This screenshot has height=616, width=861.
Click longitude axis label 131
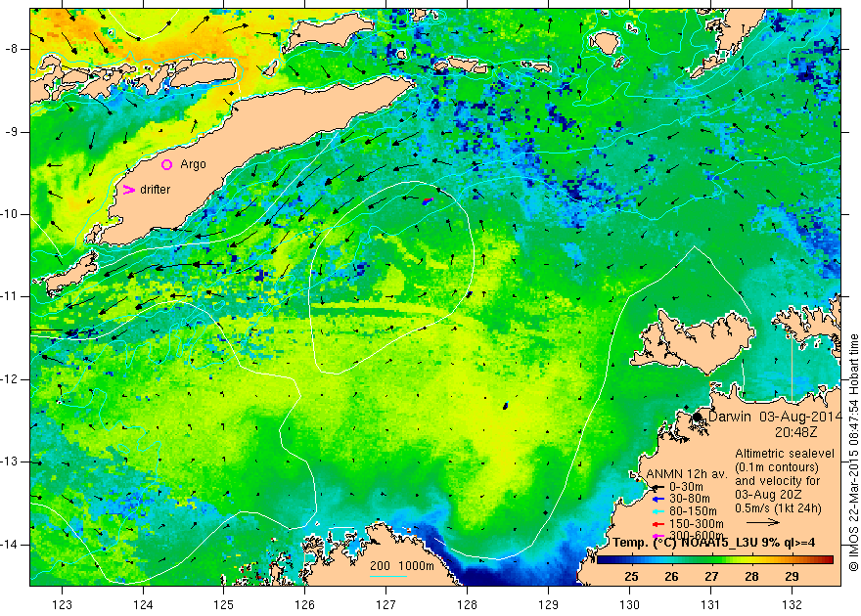710,605
